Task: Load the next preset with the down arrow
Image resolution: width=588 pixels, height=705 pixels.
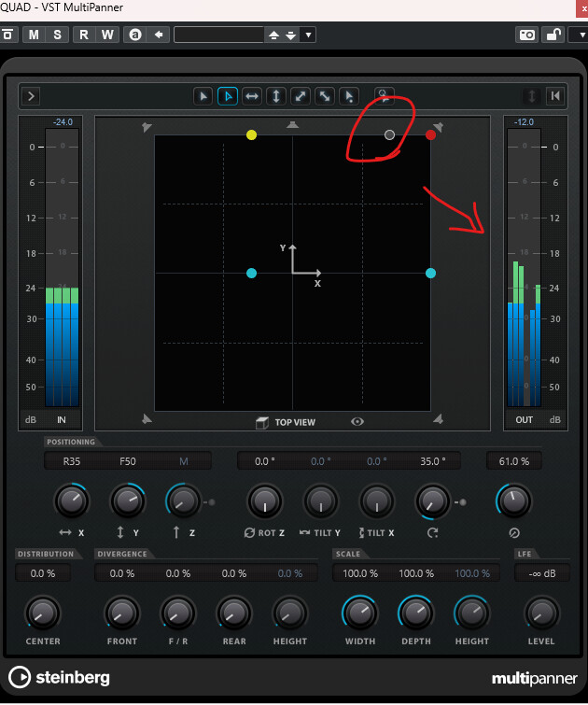Action: click(x=291, y=35)
